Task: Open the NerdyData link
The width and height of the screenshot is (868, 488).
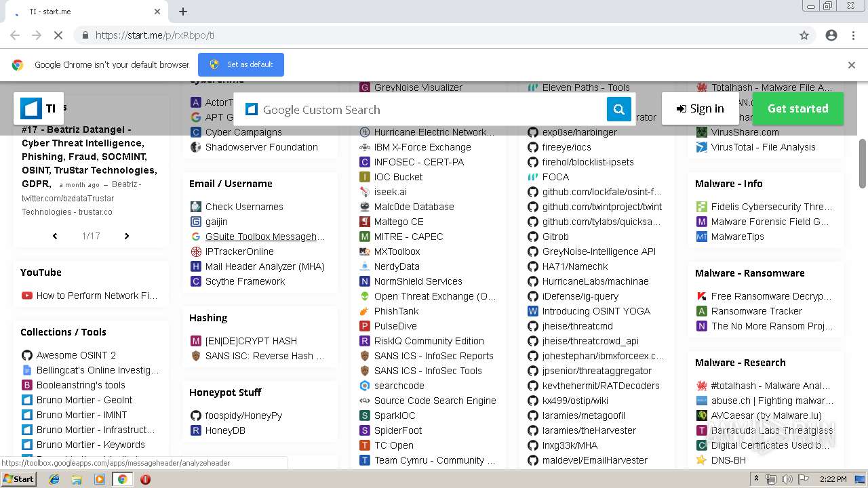Action: point(397,266)
